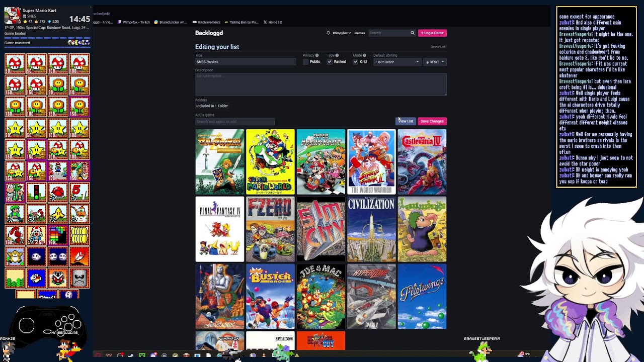Click the Included in 1 Folder button
The height and width of the screenshot is (362, 644).
212,106
